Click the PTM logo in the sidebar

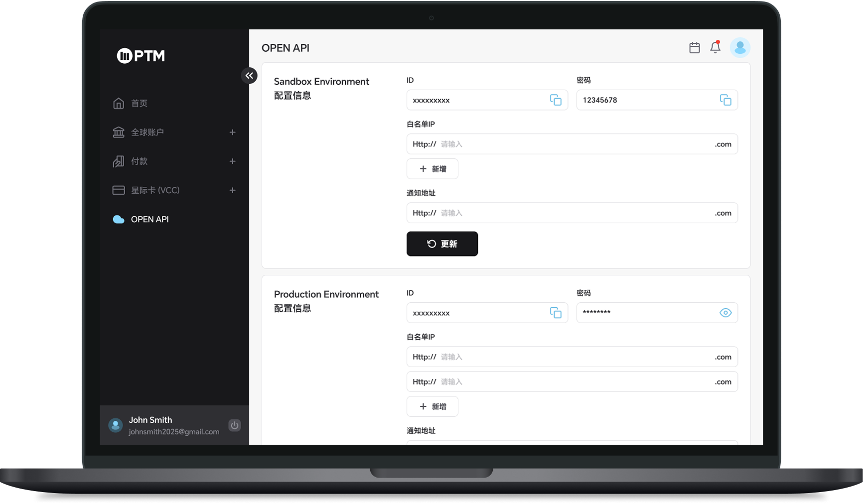click(140, 55)
